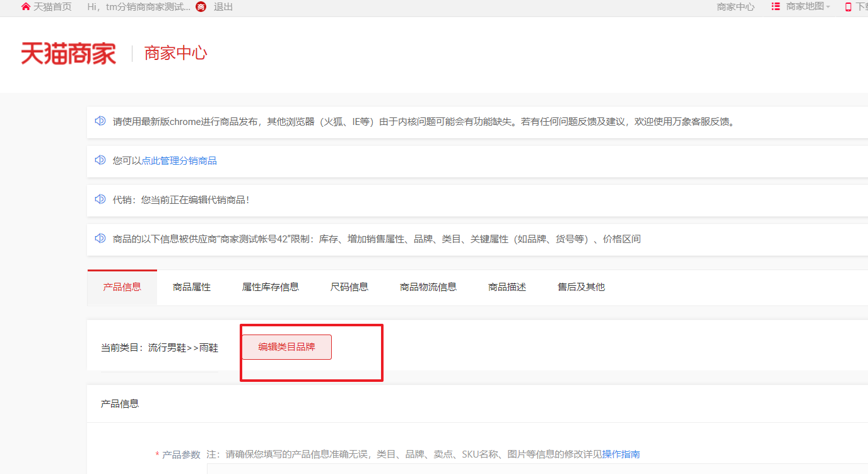Click the 编辑类目品牌 button

(286, 347)
